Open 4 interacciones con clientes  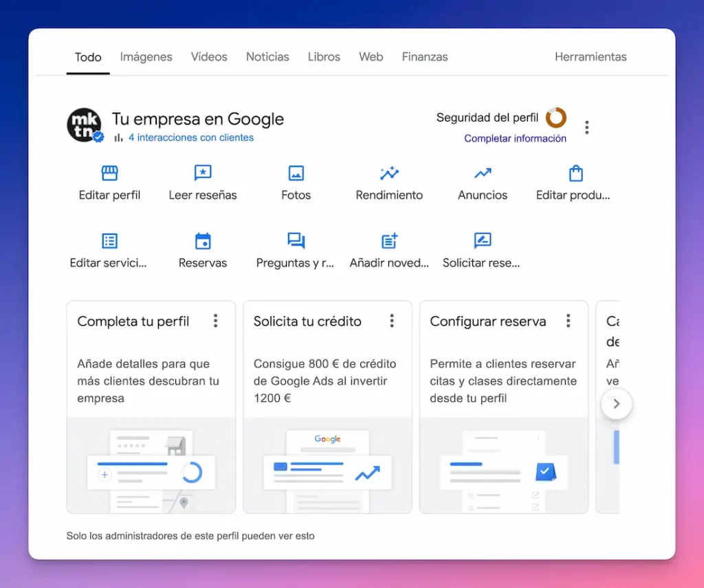coord(190,137)
